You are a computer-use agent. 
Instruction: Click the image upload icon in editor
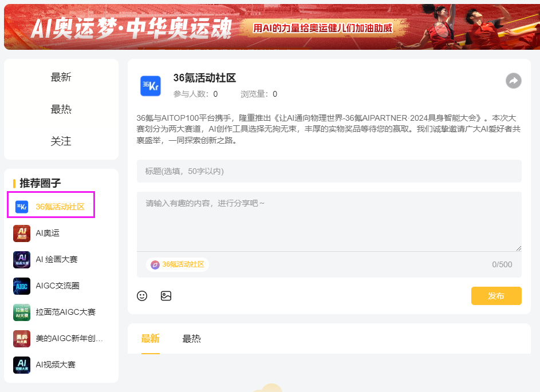[x=166, y=296]
